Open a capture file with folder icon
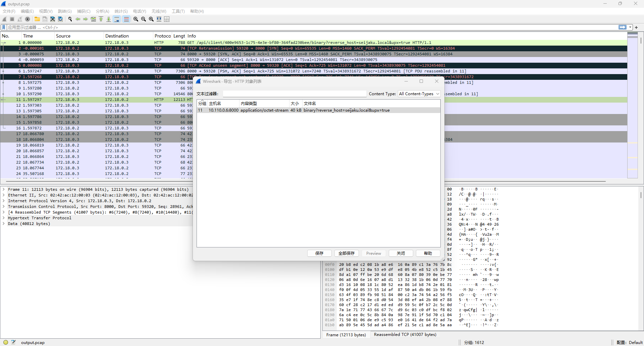The height and width of the screenshot is (346, 644). click(37, 19)
